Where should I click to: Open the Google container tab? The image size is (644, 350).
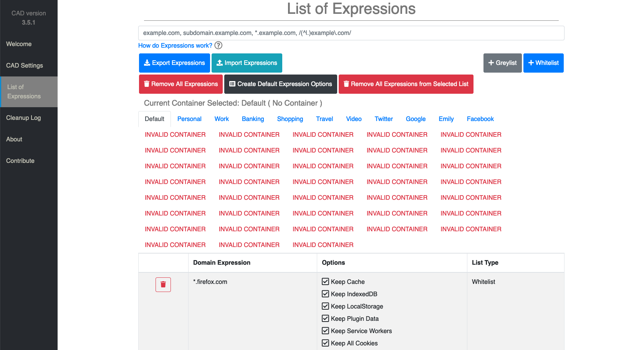(x=416, y=119)
